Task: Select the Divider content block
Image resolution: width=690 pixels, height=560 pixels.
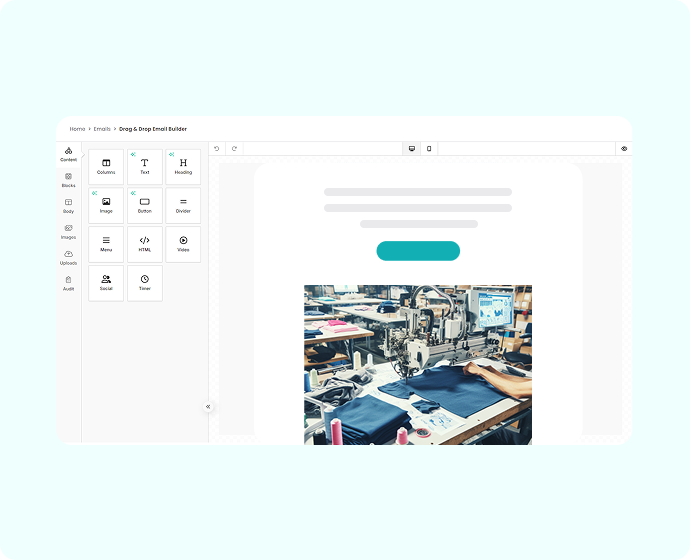Action: (x=183, y=205)
